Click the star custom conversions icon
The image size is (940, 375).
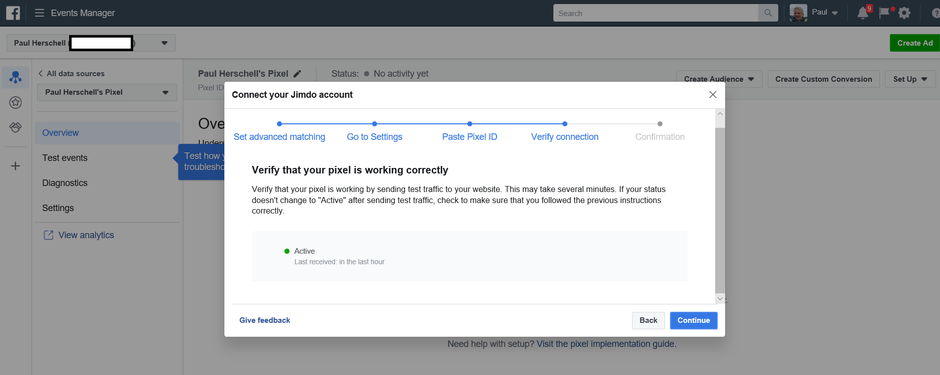[x=16, y=103]
